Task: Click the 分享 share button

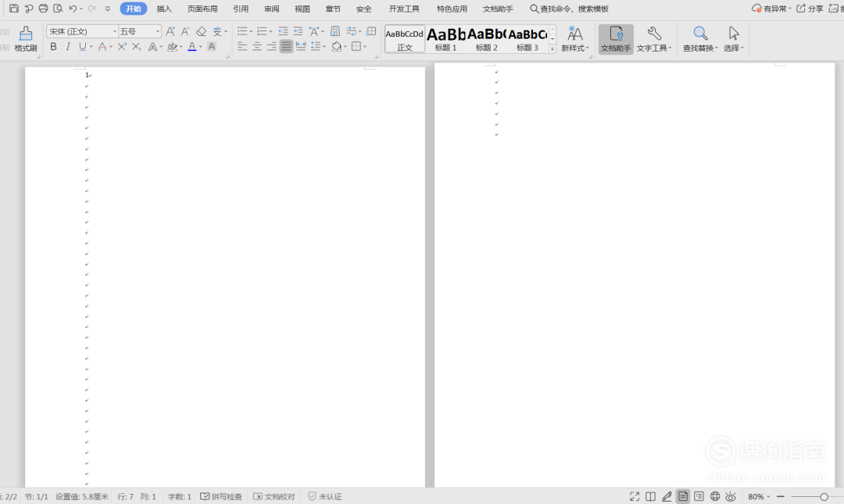Action: pos(810,9)
